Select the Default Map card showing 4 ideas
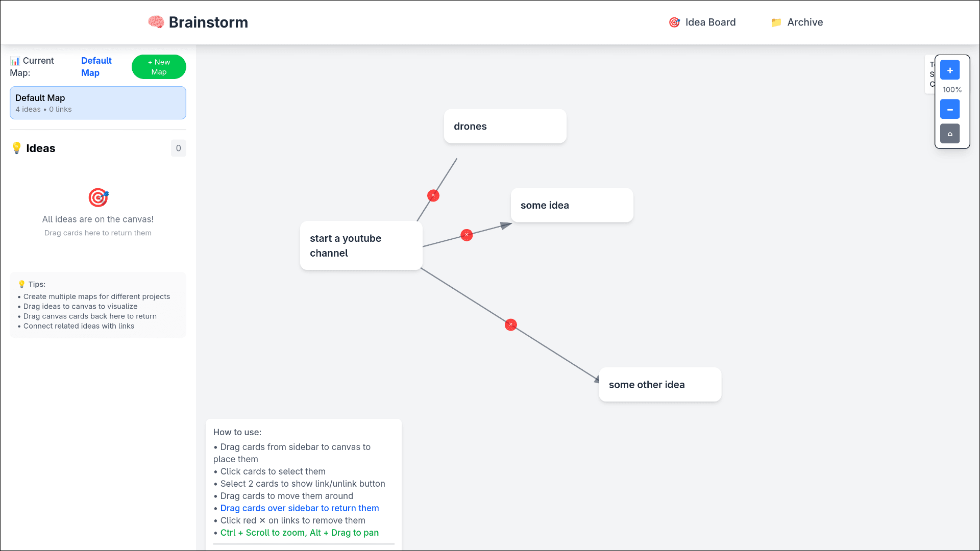This screenshot has height=551, width=980. [x=97, y=103]
